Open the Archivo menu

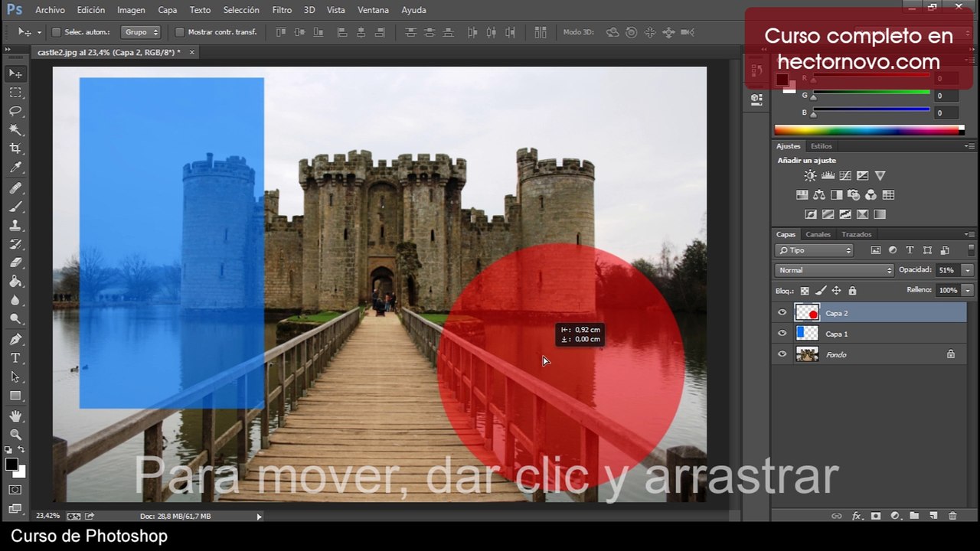[x=50, y=10]
